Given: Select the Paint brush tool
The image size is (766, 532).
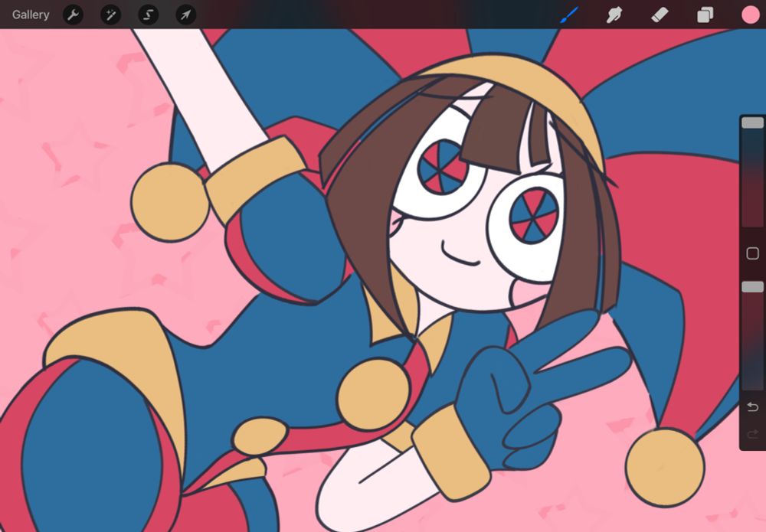Looking at the screenshot, I should [x=568, y=15].
